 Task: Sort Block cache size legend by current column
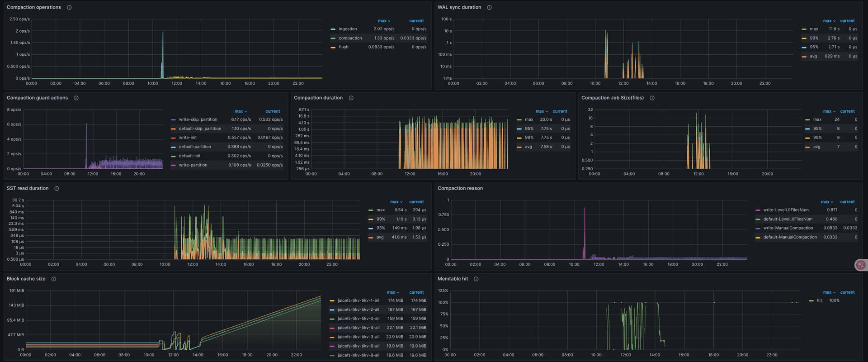(x=416, y=292)
